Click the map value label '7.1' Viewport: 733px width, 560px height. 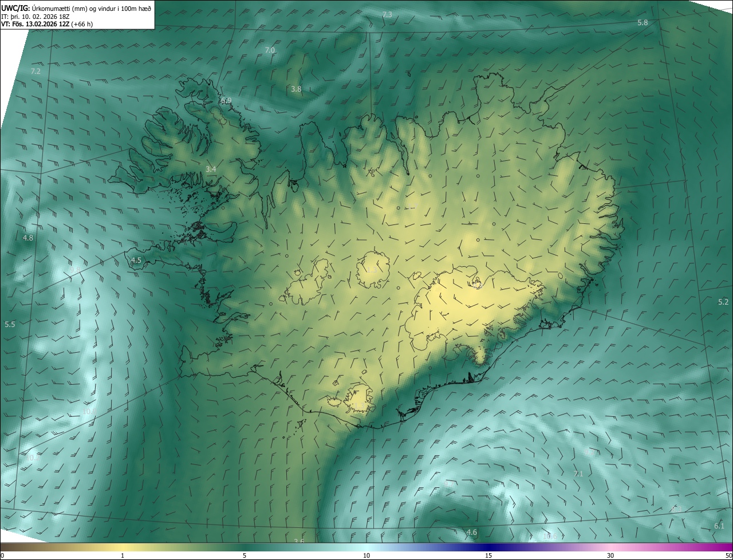(578, 474)
